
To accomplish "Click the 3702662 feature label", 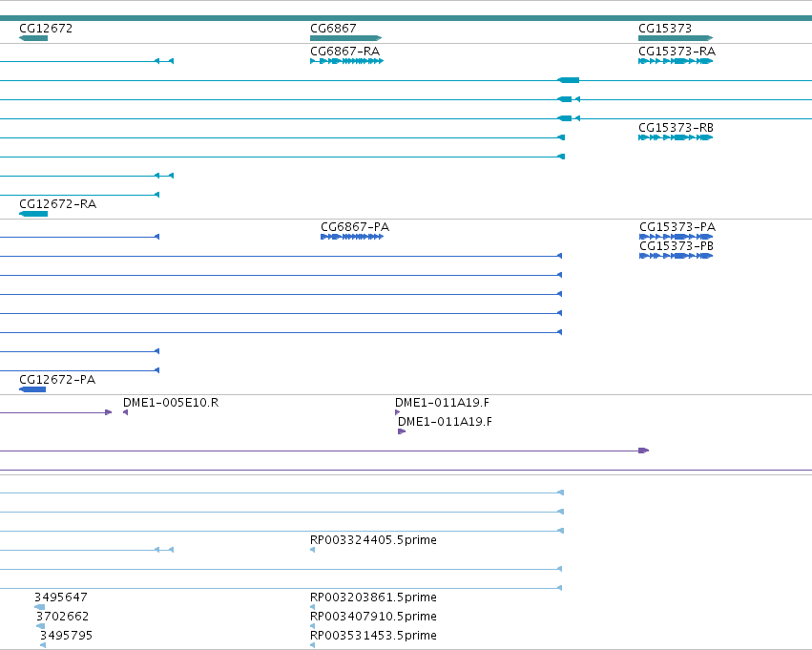I will 62,616.
